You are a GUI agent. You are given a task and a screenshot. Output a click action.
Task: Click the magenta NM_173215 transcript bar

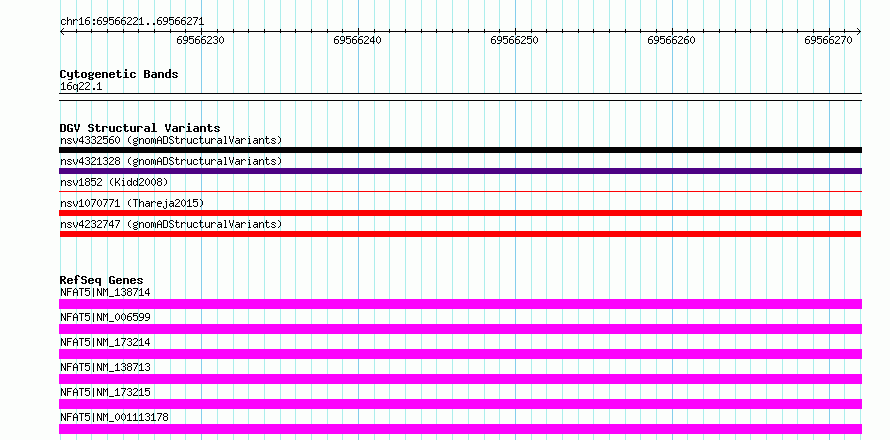[x=460, y=404]
